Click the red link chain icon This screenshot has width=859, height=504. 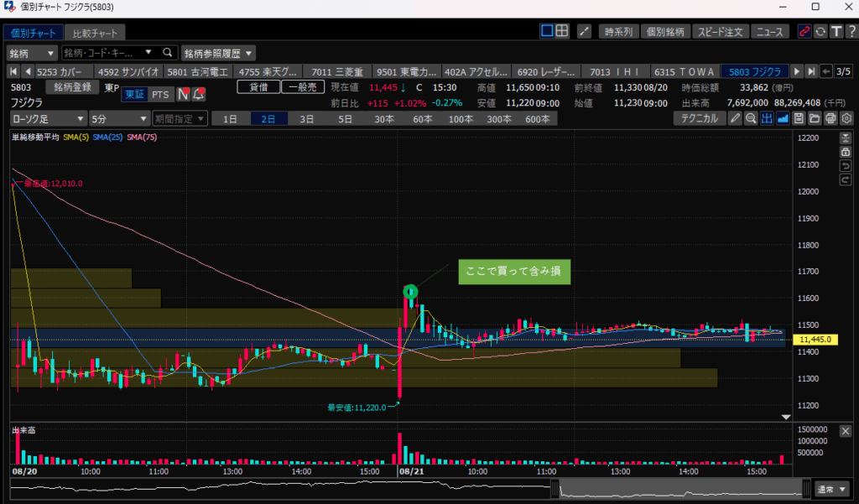click(804, 32)
